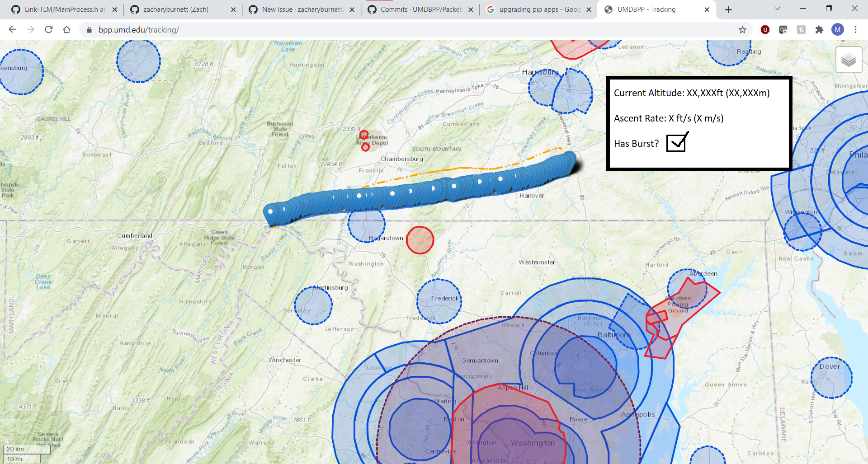This screenshot has width=868, height=464.
Task: Open Chrome three-dot menu
Action: (x=855, y=29)
